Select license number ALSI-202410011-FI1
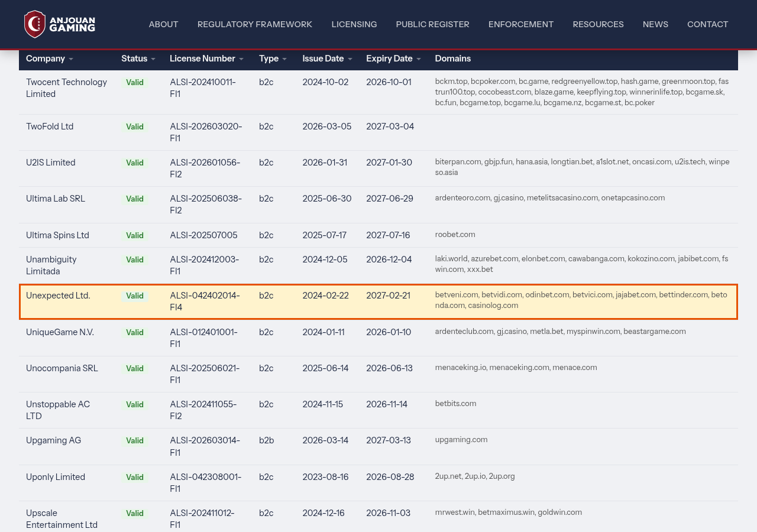Viewport: 757px width, 532px height. click(x=203, y=88)
